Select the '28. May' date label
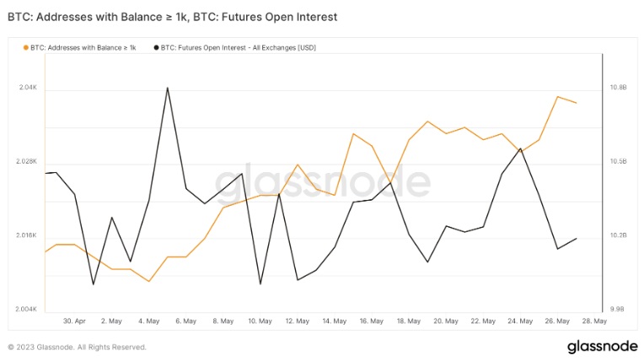The width and height of the screenshot is (644, 361). pos(594,321)
